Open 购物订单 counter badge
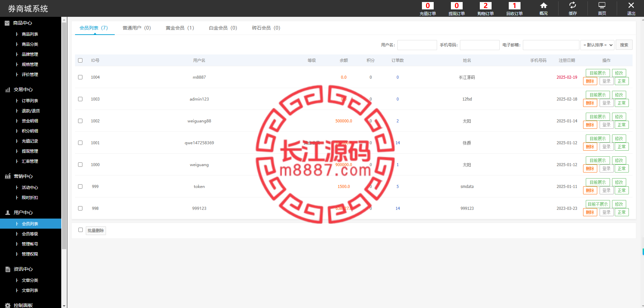644x308 pixels. tap(486, 6)
